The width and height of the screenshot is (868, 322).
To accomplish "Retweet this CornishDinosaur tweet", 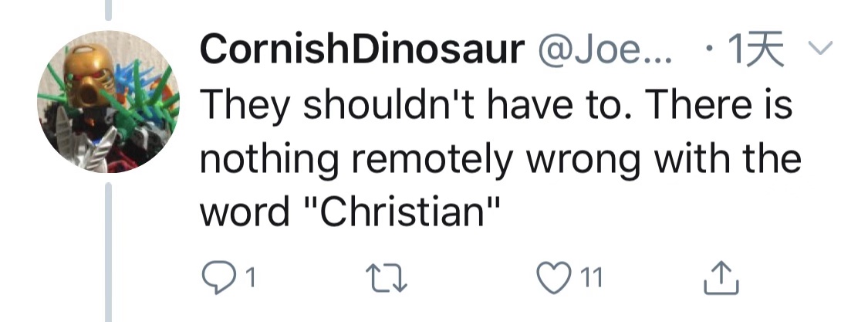I will (x=384, y=277).
